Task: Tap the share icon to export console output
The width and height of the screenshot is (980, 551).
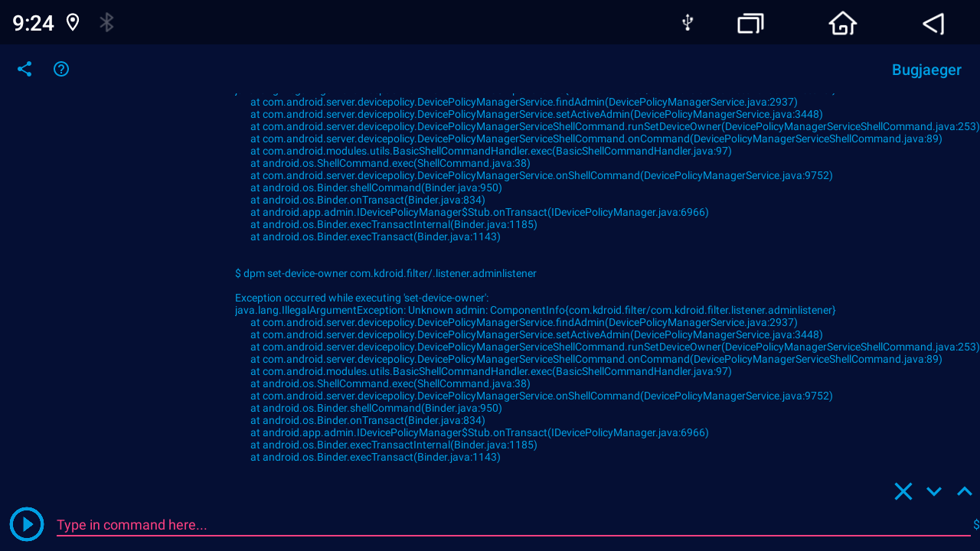Action: point(24,69)
